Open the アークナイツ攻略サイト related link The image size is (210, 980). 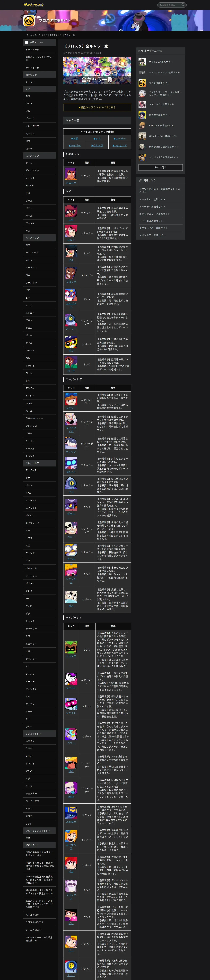[x=160, y=199]
